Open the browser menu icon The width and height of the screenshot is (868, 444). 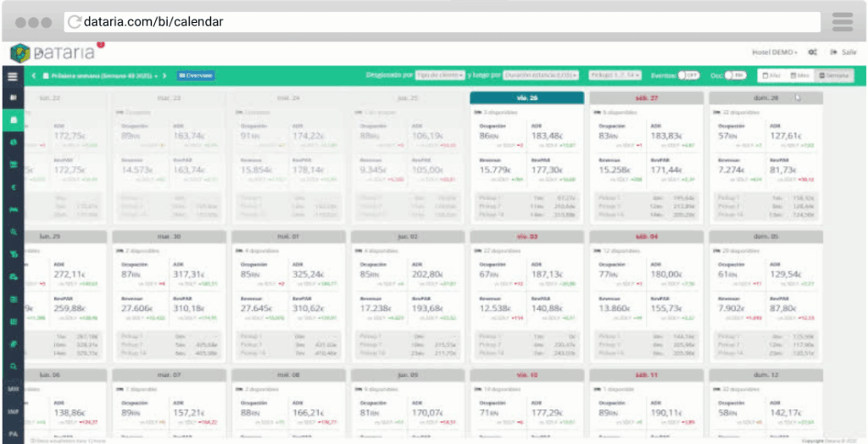pyautogui.click(x=842, y=21)
